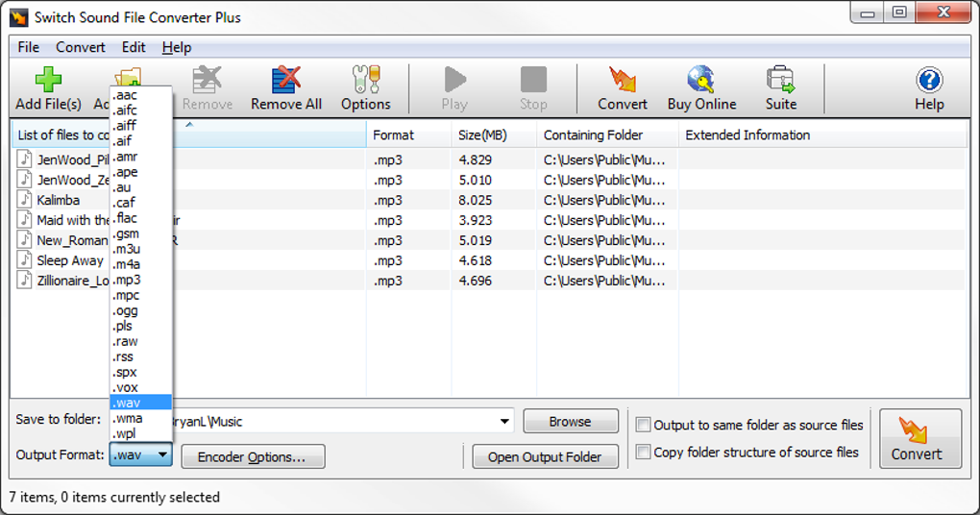Choose .aiff from the format list
980x515 pixels.
tap(140, 126)
